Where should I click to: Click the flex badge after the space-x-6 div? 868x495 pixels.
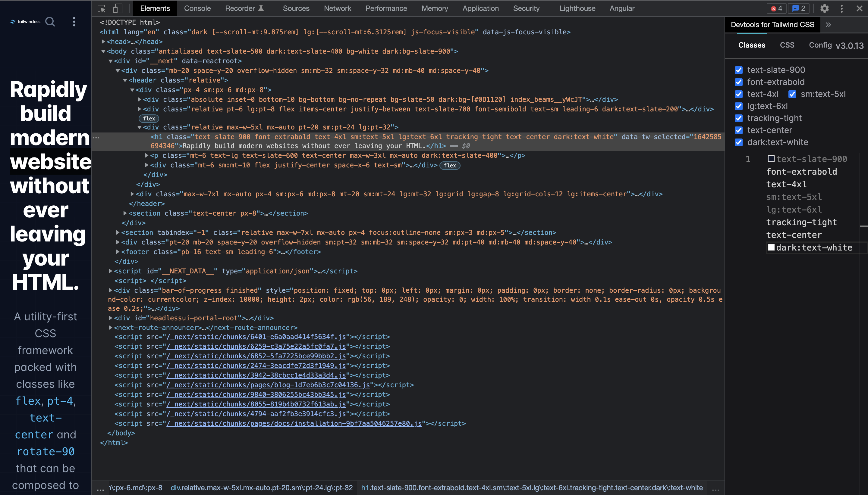(x=450, y=166)
